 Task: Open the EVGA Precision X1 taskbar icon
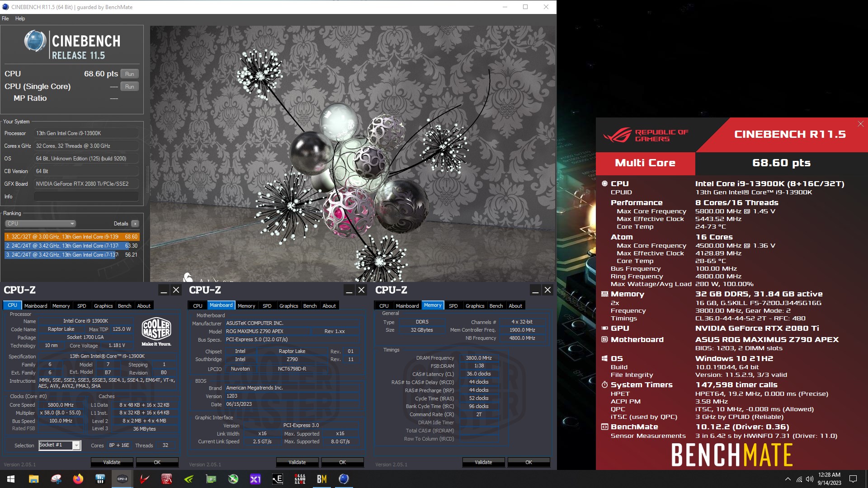[x=255, y=479]
